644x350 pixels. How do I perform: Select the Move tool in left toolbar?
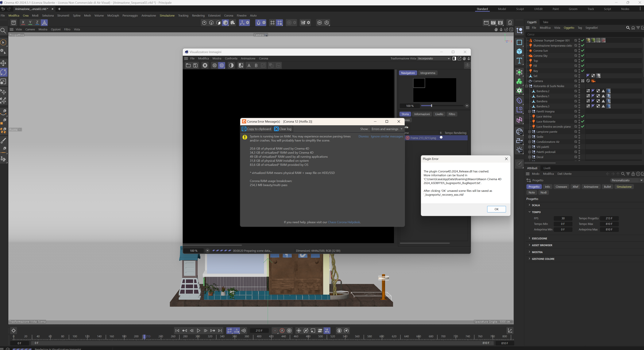[x=4, y=63]
